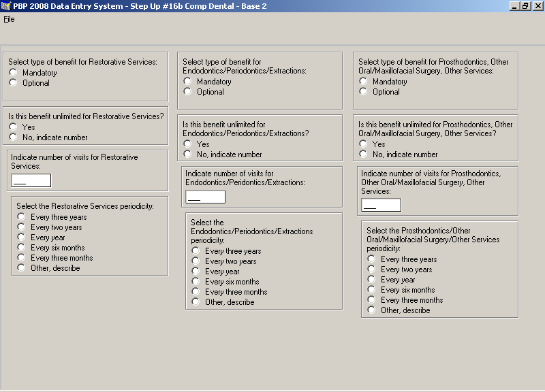This screenshot has width=545, height=392.
Task: Select Other, describe for Prosthodontics periodicity
Action: point(372,310)
